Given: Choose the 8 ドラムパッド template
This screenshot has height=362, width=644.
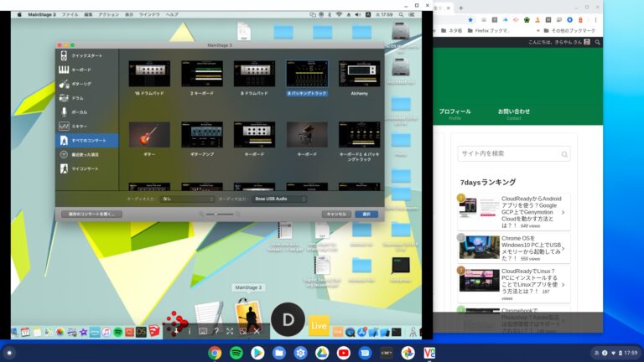Looking at the screenshot, I should [254, 78].
